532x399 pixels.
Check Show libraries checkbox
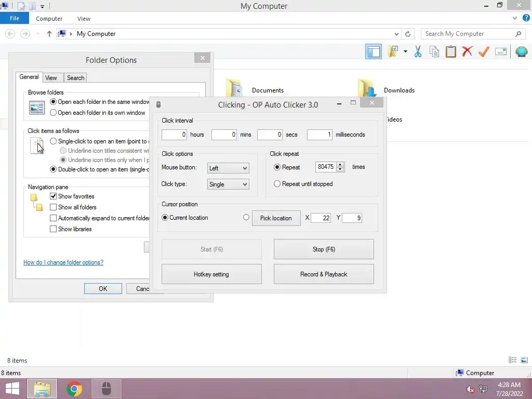pyautogui.click(x=53, y=229)
